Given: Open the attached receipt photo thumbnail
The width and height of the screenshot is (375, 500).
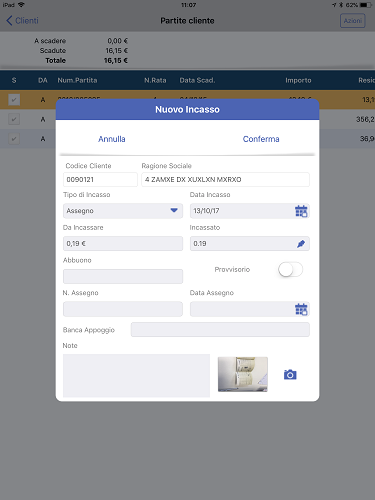Looking at the screenshot, I should (x=243, y=374).
